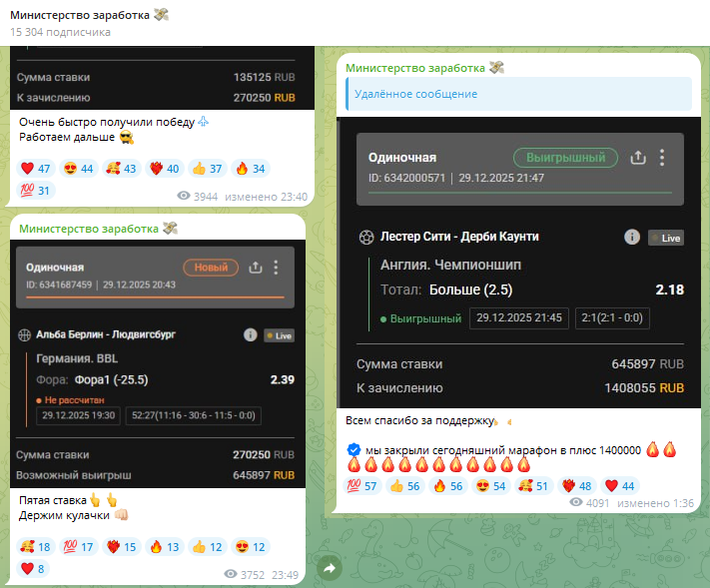
Task: Open three-dot menu on Лестер Сити bet slip
Action: [662, 158]
